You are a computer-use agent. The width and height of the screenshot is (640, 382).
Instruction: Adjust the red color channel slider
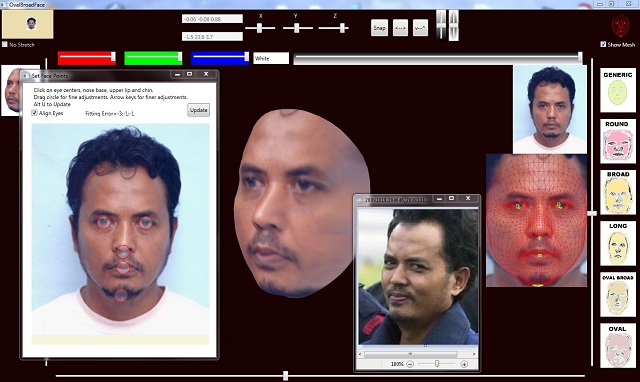tap(87, 58)
